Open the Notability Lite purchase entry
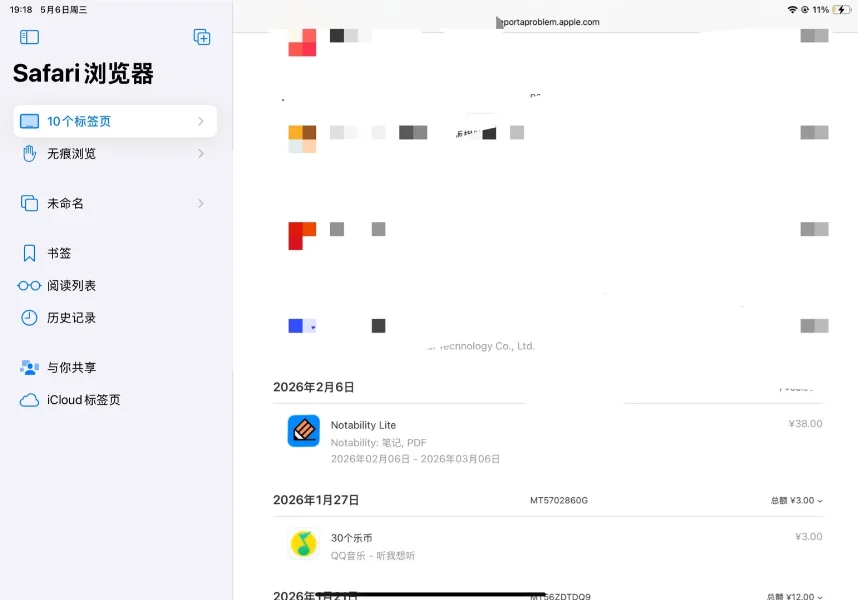This screenshot has height=600, width=858. click(548, 442)
